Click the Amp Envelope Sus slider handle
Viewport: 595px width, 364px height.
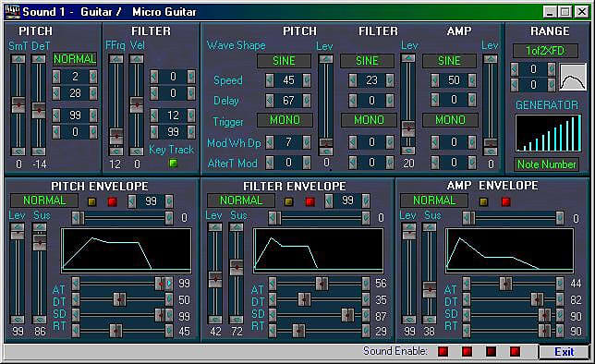430,289
